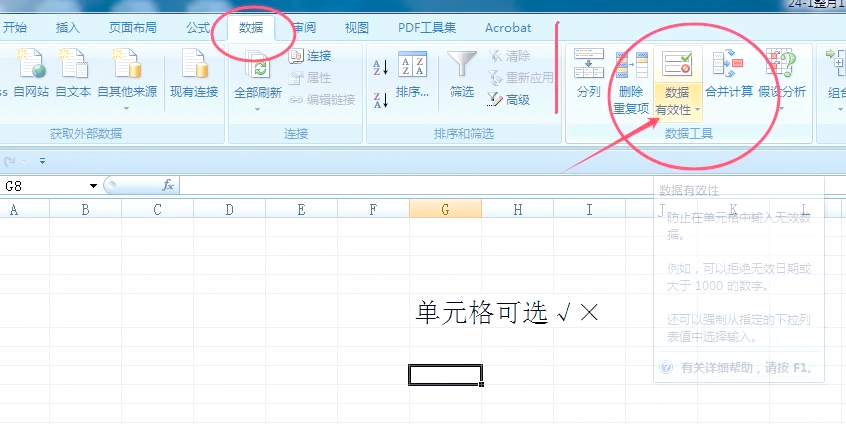
Task: Open the PDF工具集 tab
Action: [427, 28]
